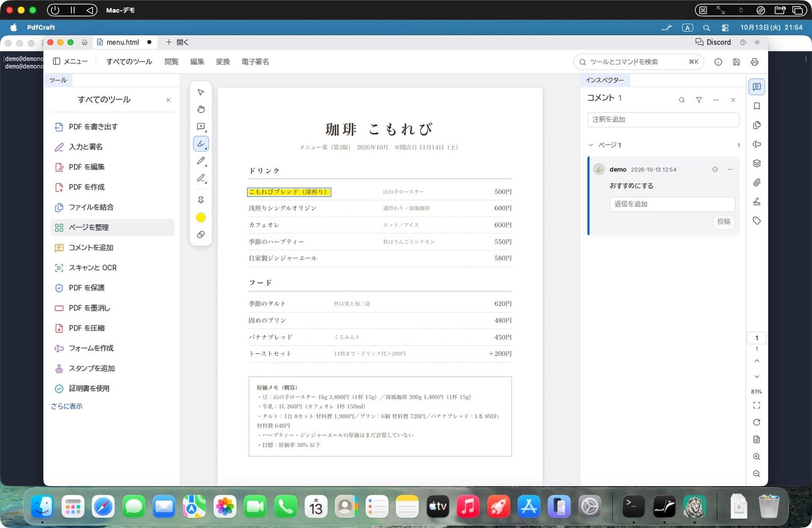Screen dimensions: 812x528
Task: Select the arrow selection tool
Action: pos(201,92)
